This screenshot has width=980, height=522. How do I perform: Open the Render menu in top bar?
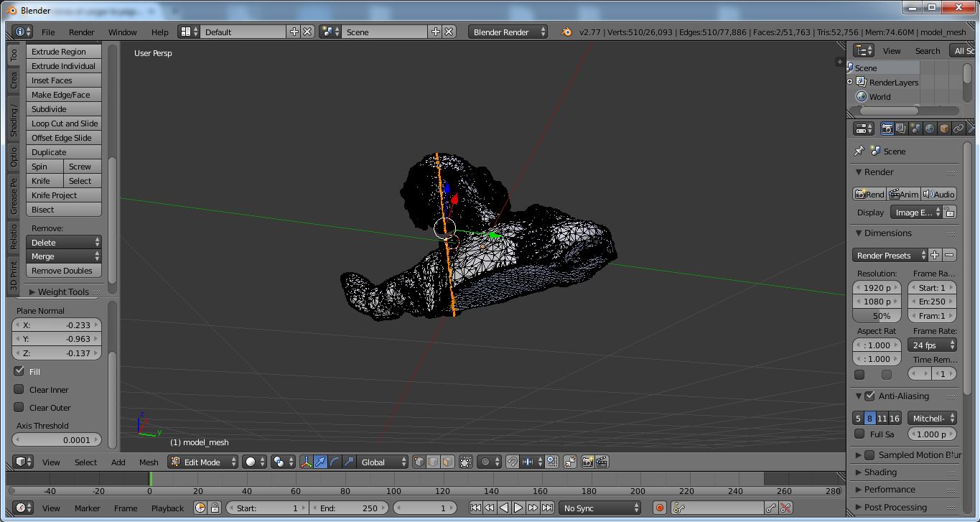point(81,32)
